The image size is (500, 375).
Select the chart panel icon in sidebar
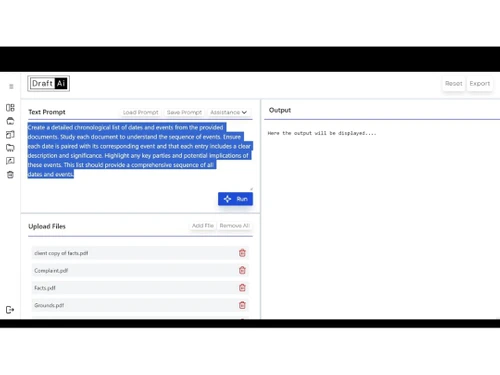pos(10,161)
